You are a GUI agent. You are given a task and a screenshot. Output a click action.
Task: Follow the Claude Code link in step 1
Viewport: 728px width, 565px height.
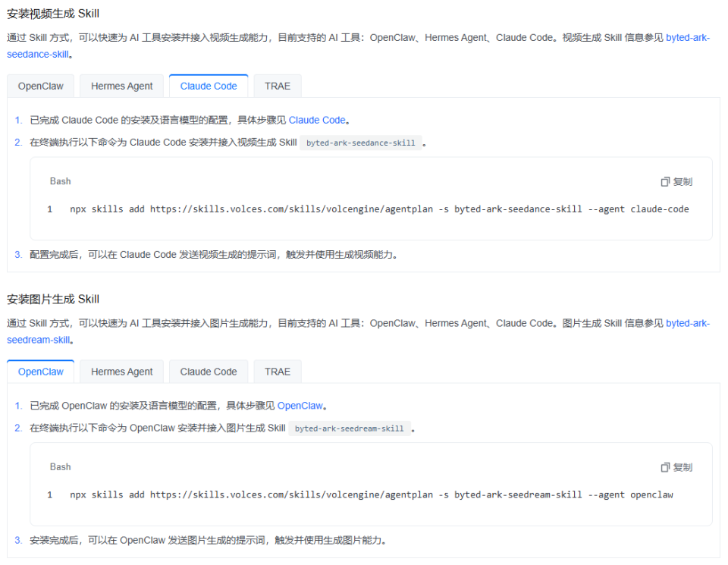pyautogui.click(x=317, y=121)
